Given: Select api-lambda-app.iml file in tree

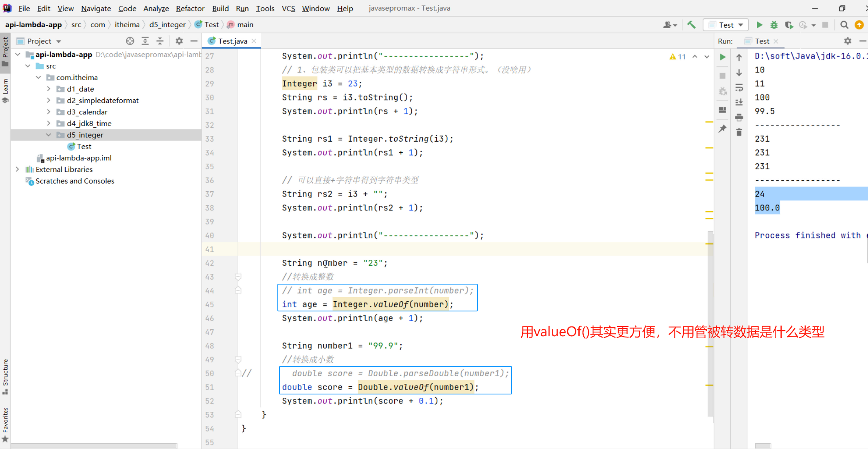Looking at the screenshot, I should point(79,158).
